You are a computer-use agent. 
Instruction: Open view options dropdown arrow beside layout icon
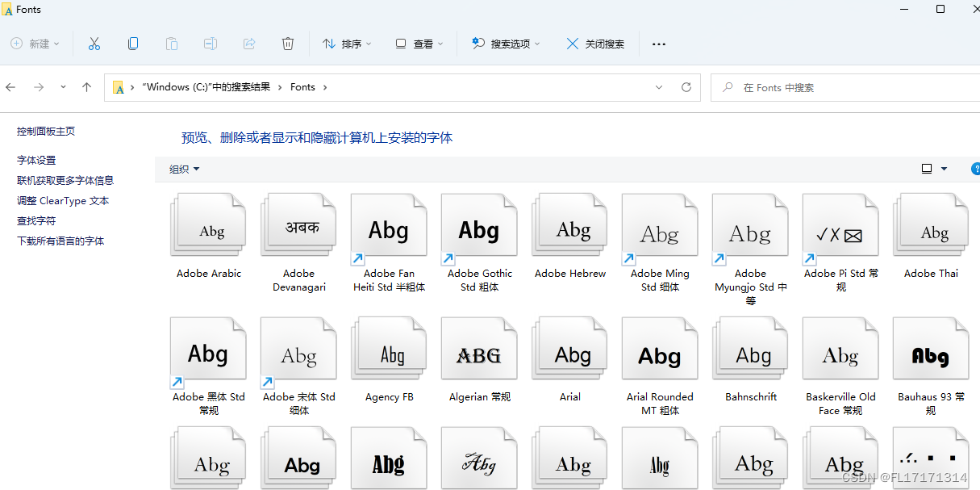(x=944, y=169)
